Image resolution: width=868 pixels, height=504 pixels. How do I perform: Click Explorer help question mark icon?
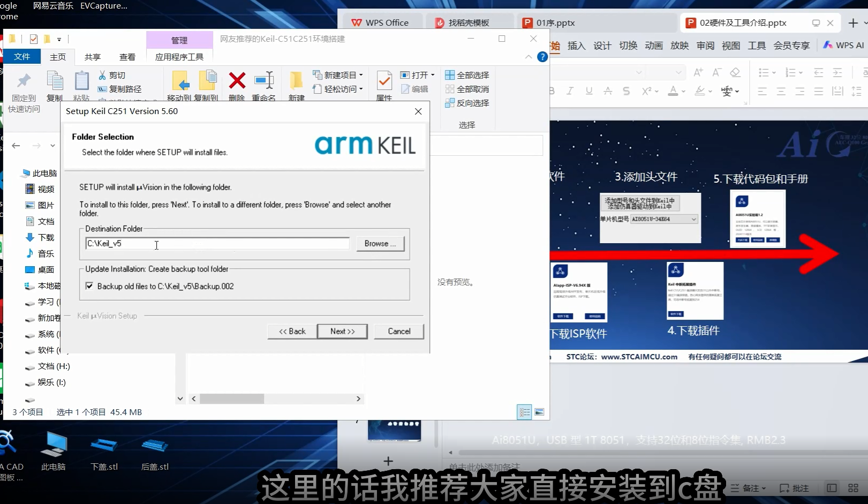coord(542,57)
